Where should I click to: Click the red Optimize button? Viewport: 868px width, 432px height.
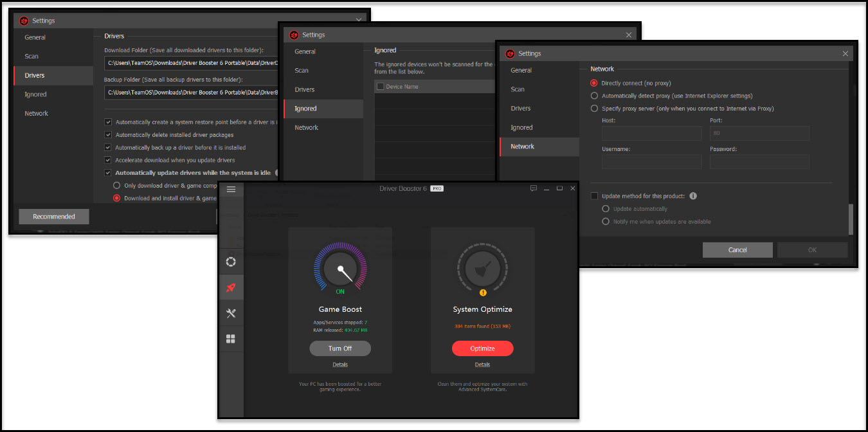pyautogui.click(x=482, y=348)
